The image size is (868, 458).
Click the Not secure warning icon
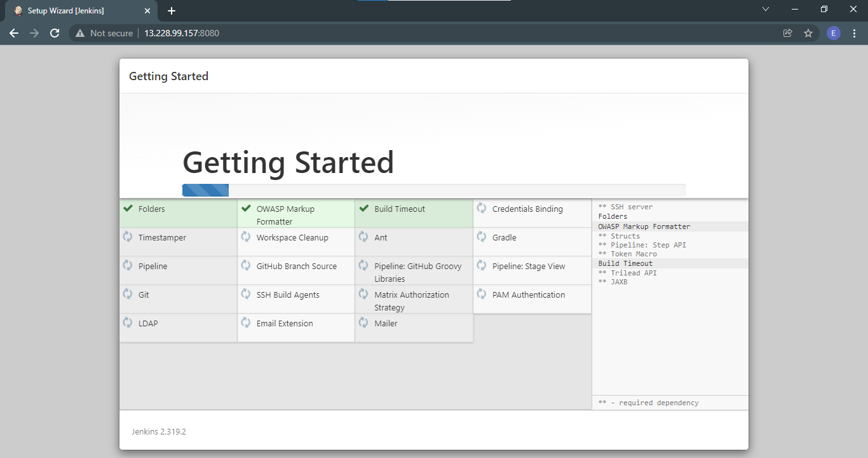pos(80,33)
